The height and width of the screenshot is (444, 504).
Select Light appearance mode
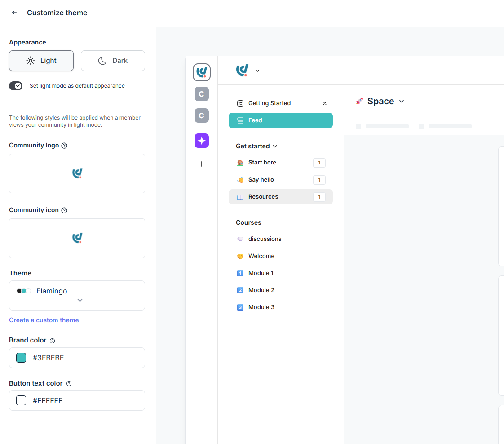point(41,60)
